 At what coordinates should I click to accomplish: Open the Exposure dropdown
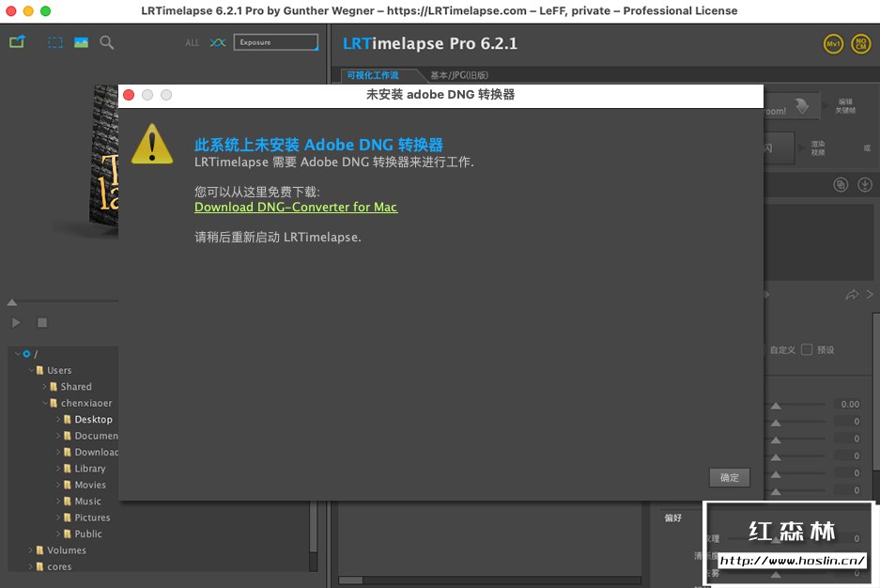(x=275, y=42)
